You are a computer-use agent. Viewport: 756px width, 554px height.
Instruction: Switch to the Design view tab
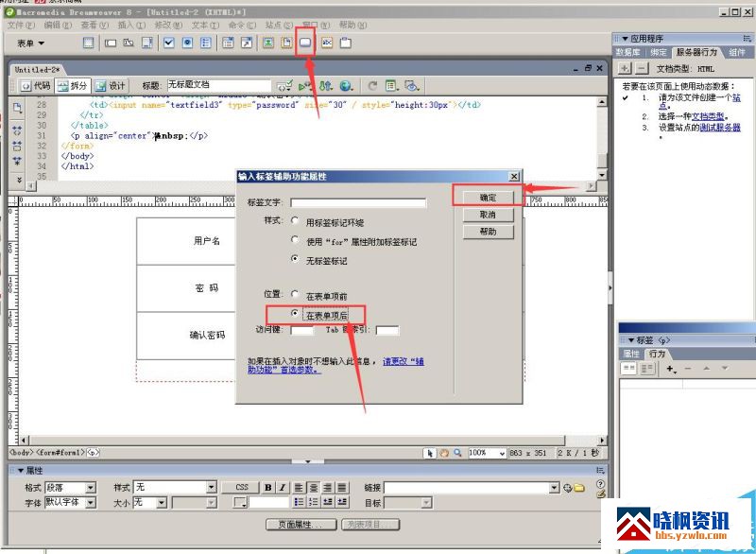tap(111, 85)
